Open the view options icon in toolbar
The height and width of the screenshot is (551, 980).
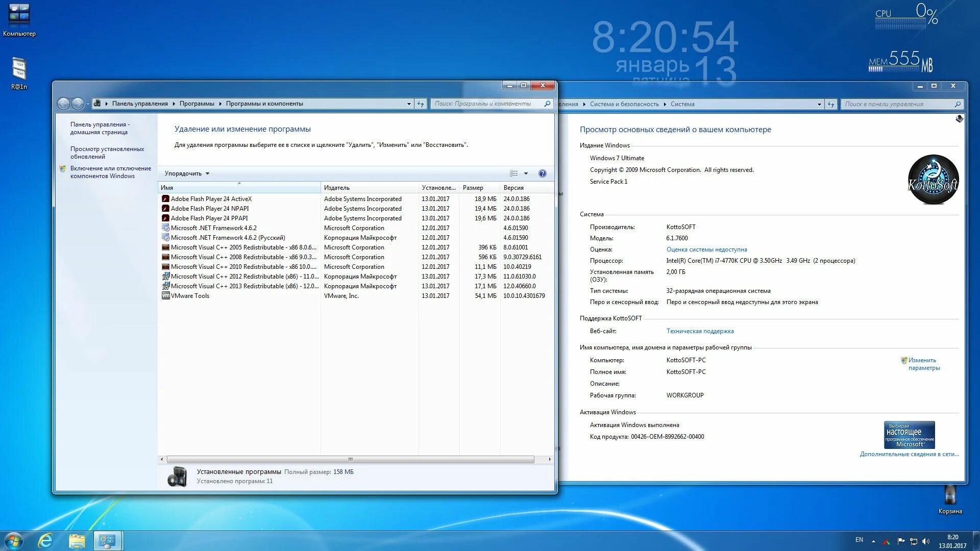click(x=513, y=173)
